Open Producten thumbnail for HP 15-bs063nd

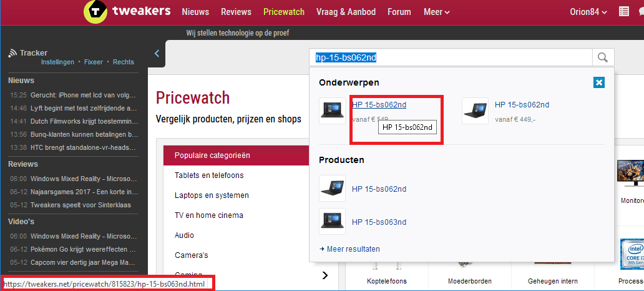[x=332, y=222]
